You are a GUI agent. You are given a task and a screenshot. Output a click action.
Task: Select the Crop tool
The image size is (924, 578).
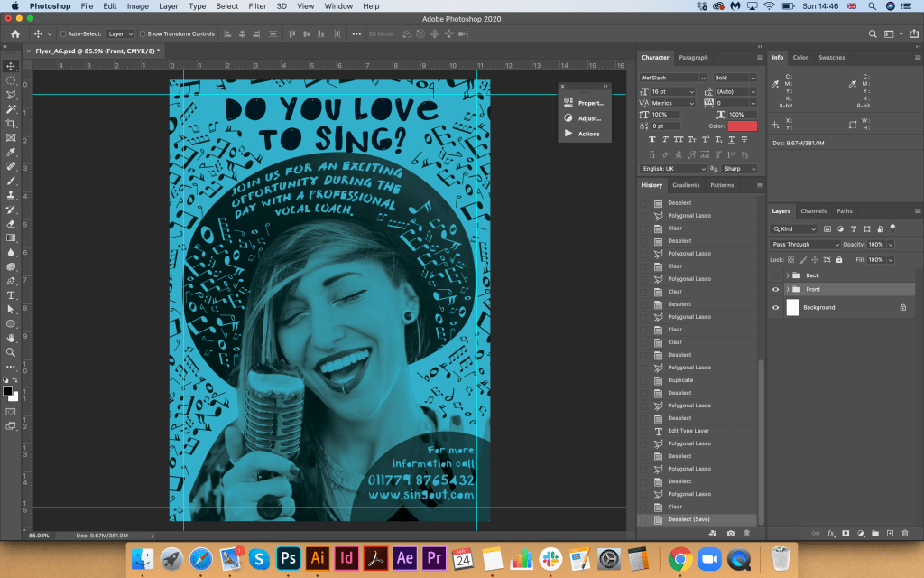11,123
